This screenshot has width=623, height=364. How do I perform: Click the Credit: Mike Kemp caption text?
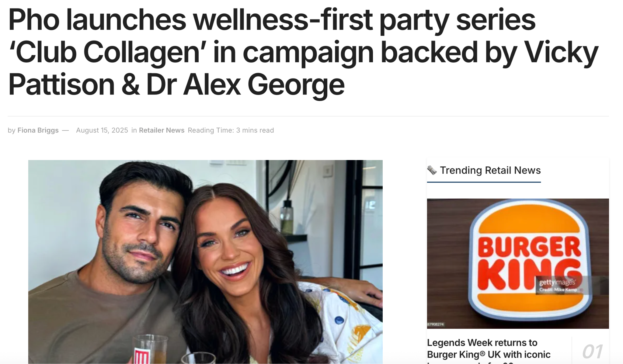pos(558,289)
